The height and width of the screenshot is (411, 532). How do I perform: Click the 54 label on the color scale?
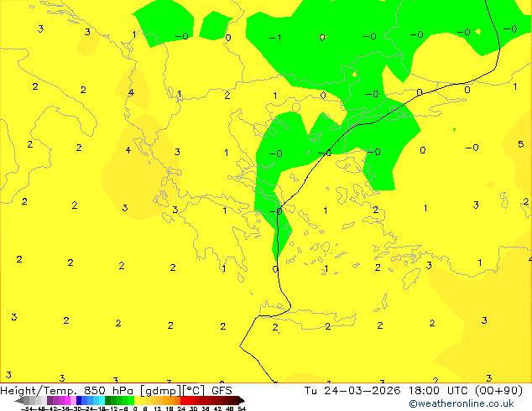click(242, 408)
